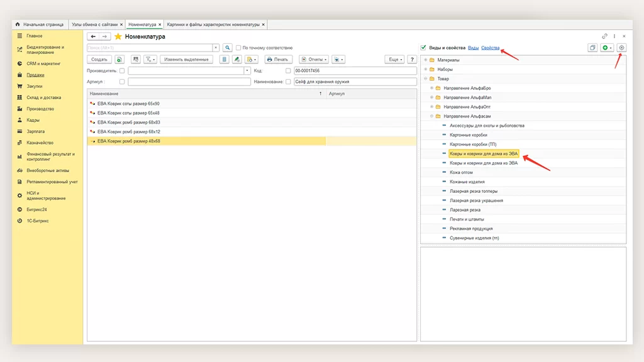Click the favorites star beside Номенклатура title
Image resolution: width=644 pixels, height=362 pixels.
118,36
